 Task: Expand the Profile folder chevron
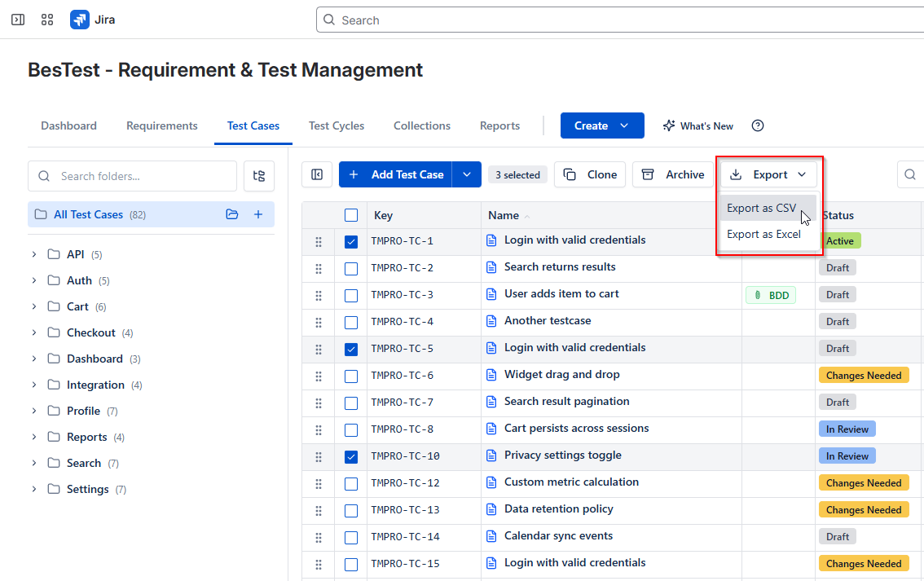click(x=33, y=411)
